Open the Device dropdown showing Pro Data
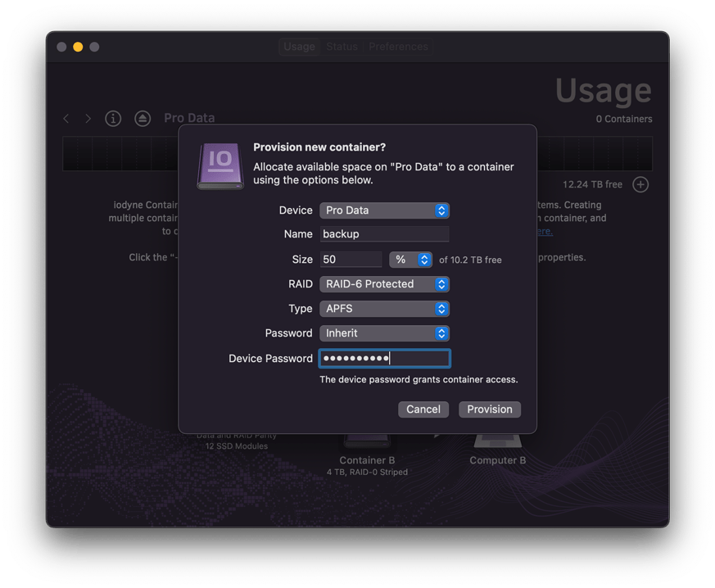715x588 pixels. [384, 210]
